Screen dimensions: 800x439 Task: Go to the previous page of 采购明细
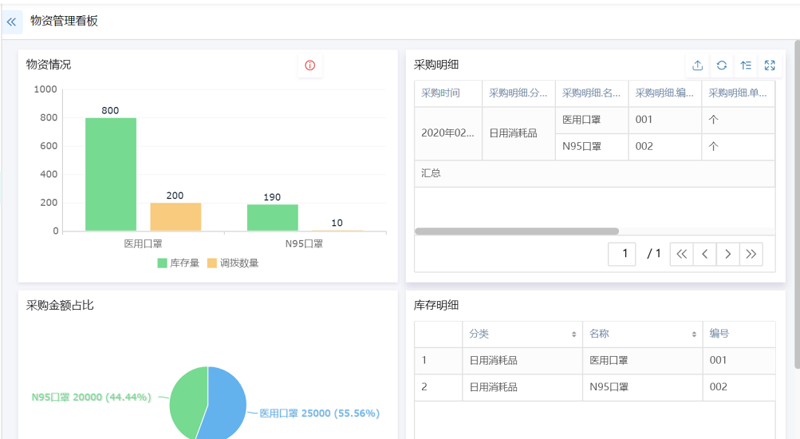pos(705,254)
